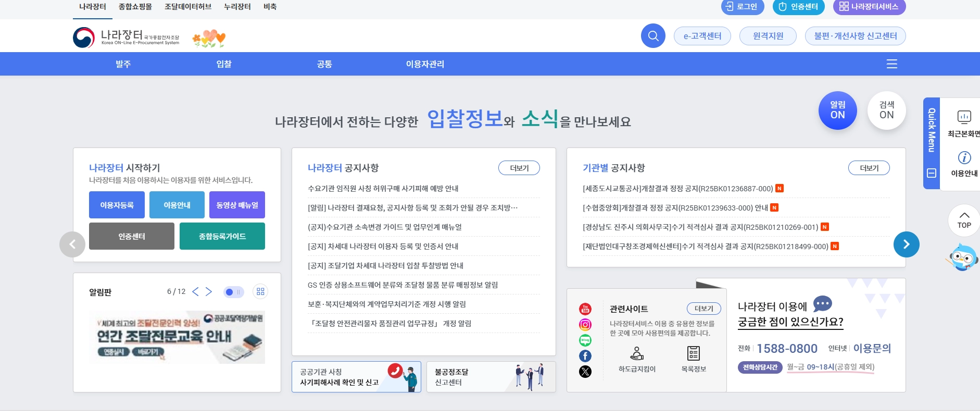Viewport: 980px width, 418px height.
Task: Open the X (Twitter) social icon
Action: pos(585,372)
